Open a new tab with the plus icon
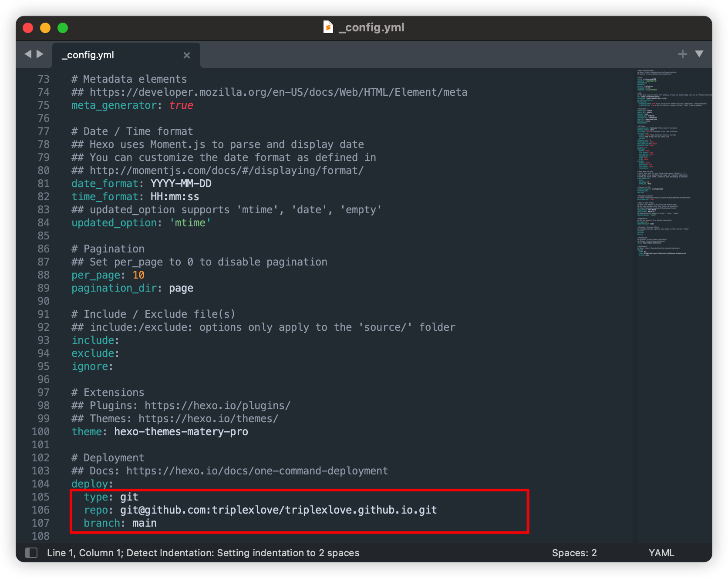 [x=683, y=54]
